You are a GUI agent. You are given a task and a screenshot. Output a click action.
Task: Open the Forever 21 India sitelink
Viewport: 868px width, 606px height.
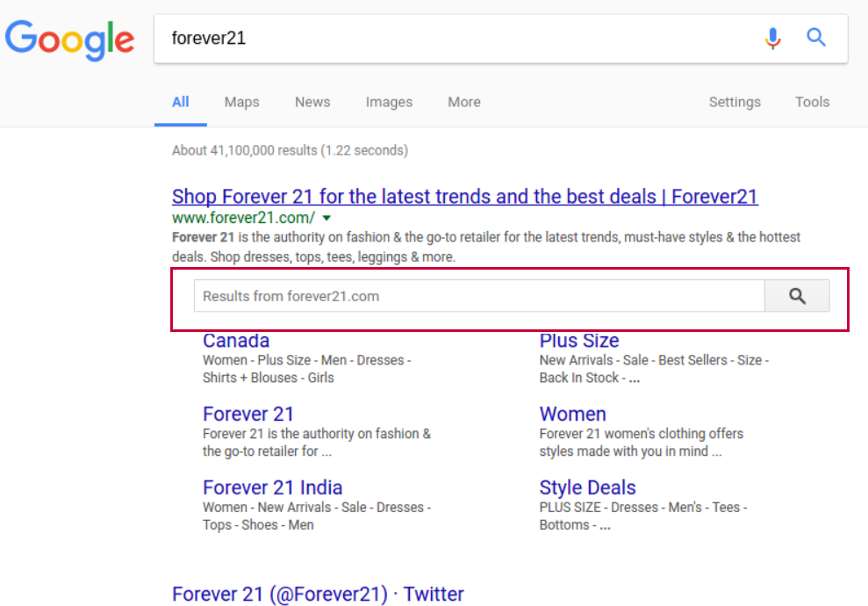click(x=272, y=487)
